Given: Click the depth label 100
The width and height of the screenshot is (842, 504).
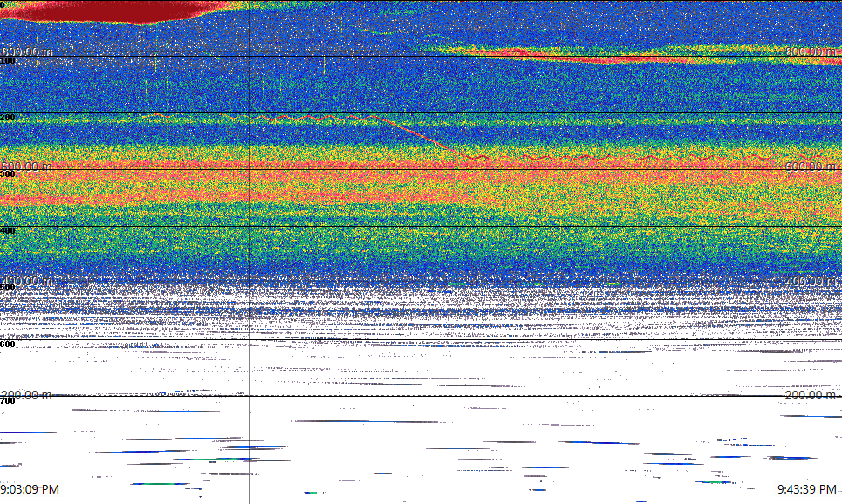Looking at the screenshot, I should pos(8,61).
